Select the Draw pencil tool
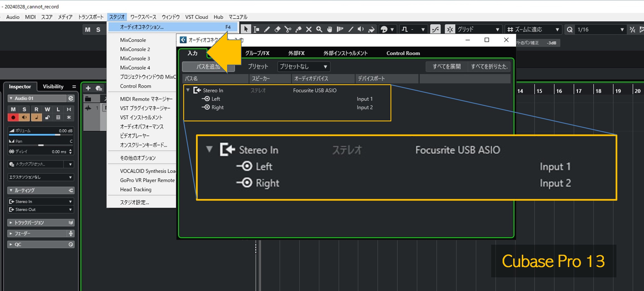Image resolution: width=644 pixels, height=291 pixels. pyautogui.click(x=267, y=29)
